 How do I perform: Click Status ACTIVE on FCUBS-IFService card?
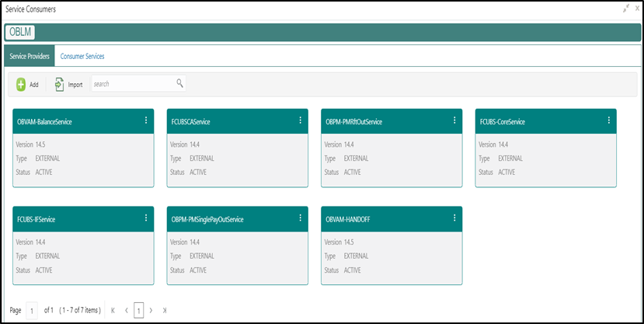[x=34, y=270]
